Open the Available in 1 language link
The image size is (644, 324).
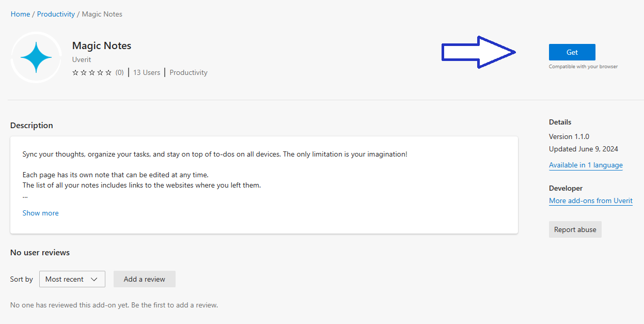click(586, 165)
